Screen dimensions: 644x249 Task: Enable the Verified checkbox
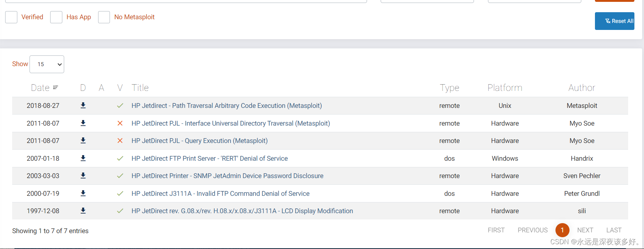pos(11,17)
